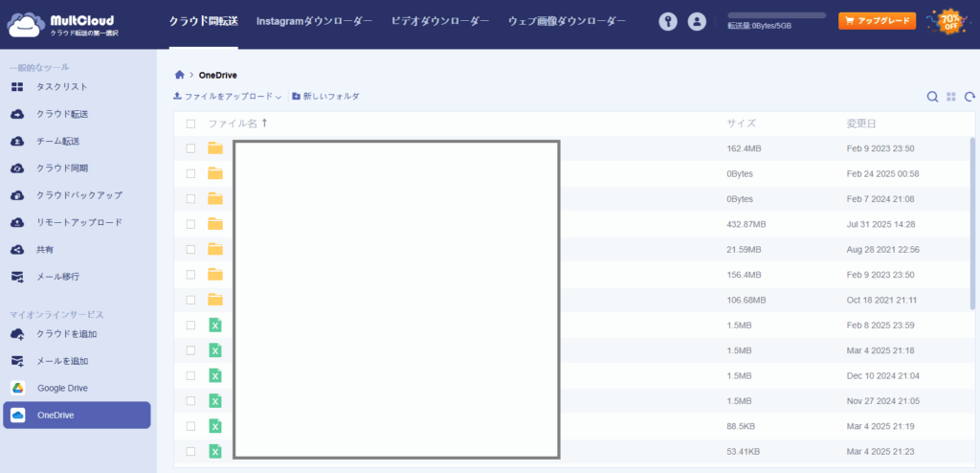Viewport: 980px width, 473px height.
Task: Open the user account profile icon
Action: coord(697,21)
